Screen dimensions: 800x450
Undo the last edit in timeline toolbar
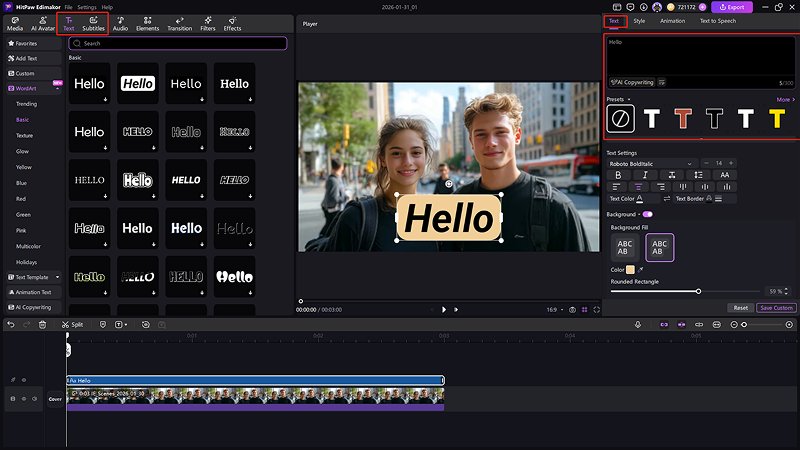11,324
